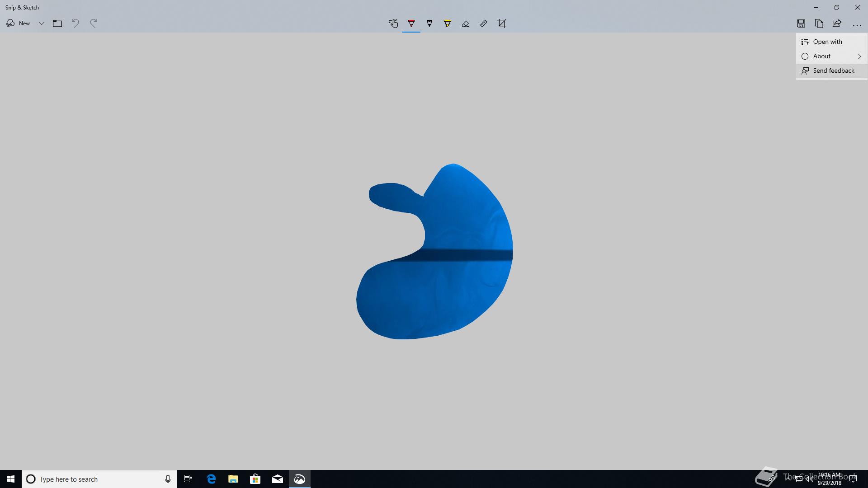Launch Microsoft Edge from taskbar
The image size is (868, 488).
coord(211,479)
